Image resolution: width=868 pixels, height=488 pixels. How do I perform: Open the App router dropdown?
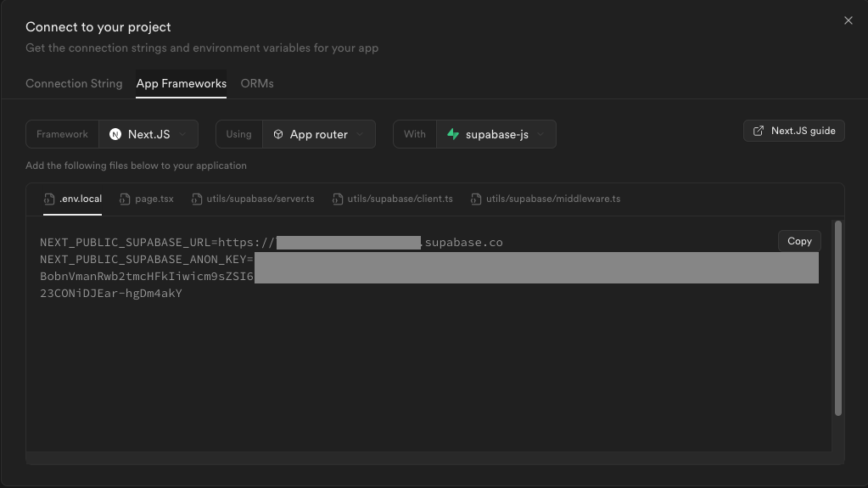point(319,134)
